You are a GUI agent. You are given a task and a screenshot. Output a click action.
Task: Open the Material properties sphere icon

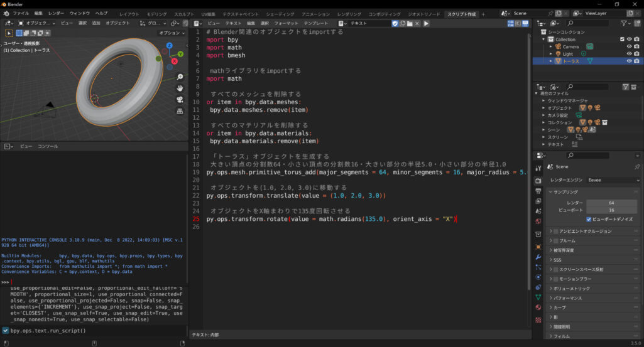point(538,307)
